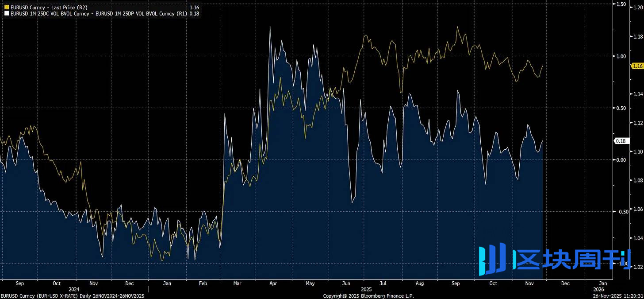Click the EUR-USD X-RATE Daily range footer text
This screenshot has height=299, width=644.
tap(72, 296)
